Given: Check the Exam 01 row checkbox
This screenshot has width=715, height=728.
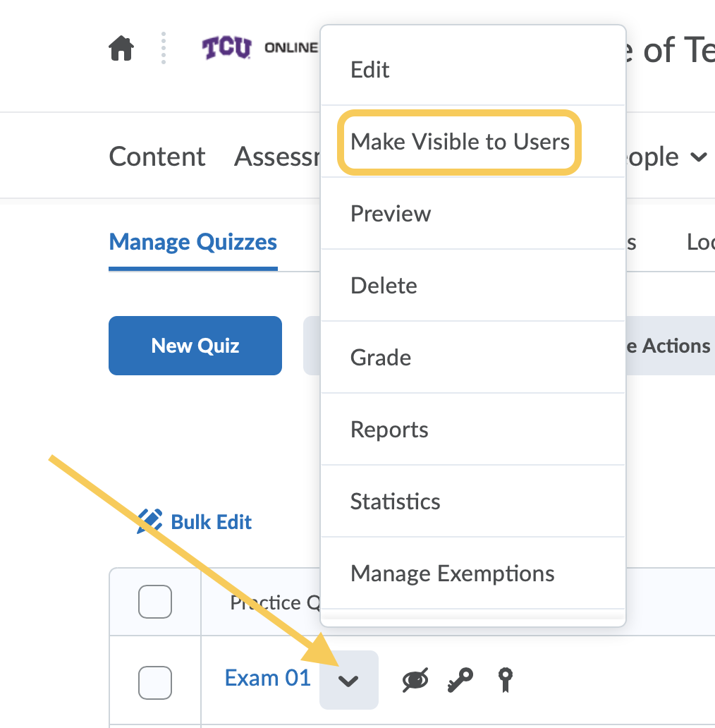Looking at the screenshot, I should pyautogui.click(x=155, y=682).
